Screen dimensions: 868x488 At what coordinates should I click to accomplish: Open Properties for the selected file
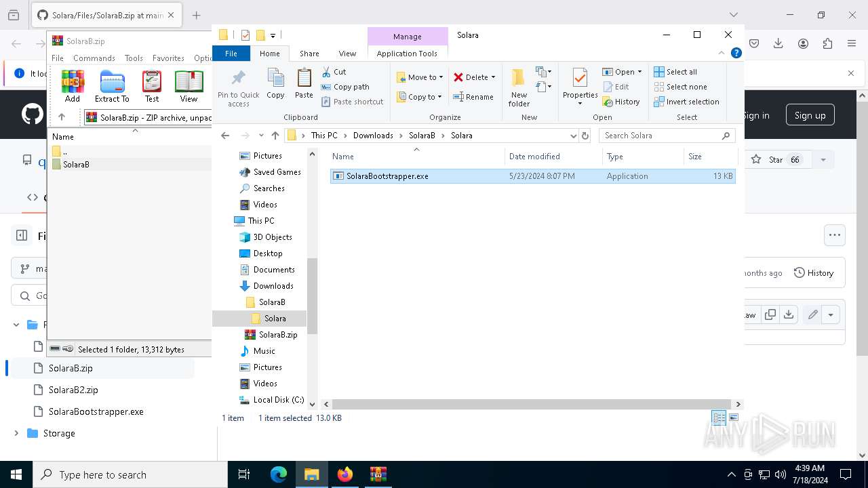(x=580, y=87)
